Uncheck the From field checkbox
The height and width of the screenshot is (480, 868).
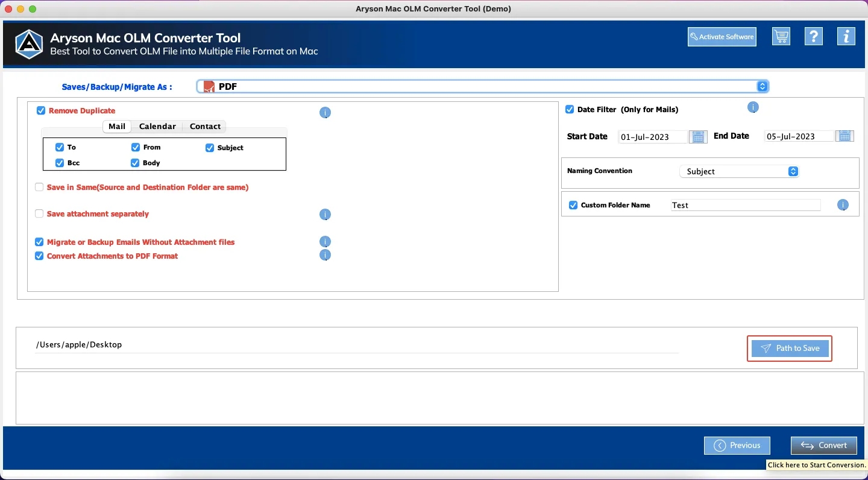[x=136, y=147]
